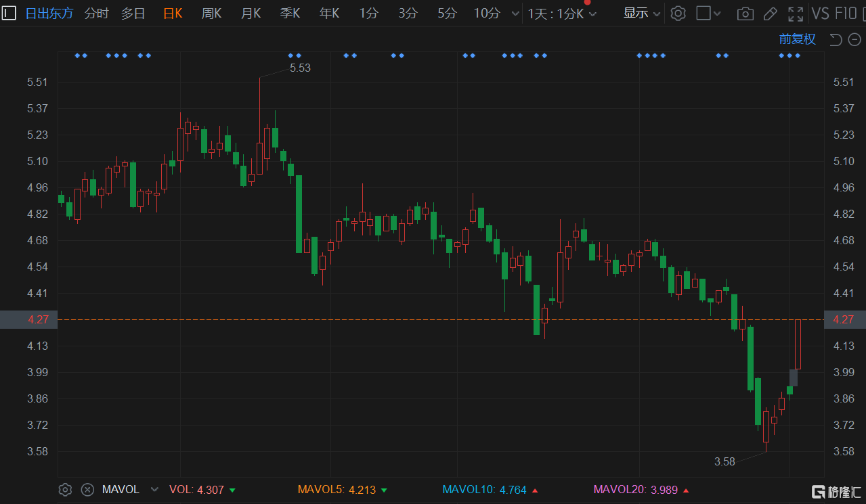Click the latest red candlestick at 4.27
This screenshot has height=504, width=866.
click(798, 344)
